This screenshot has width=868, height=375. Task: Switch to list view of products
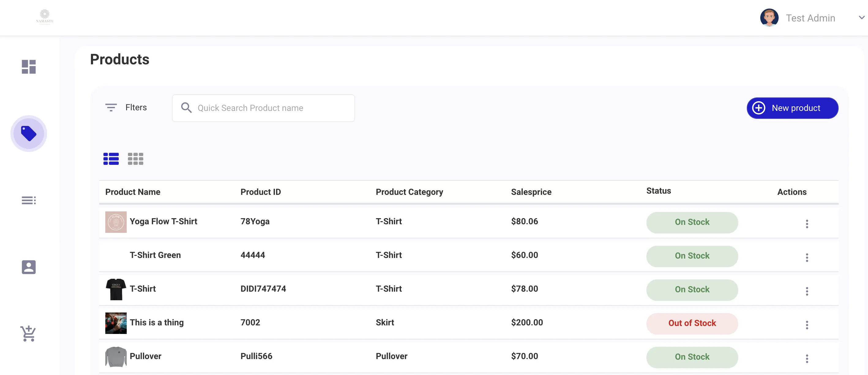pyautogui.click(x=110, y=158)
